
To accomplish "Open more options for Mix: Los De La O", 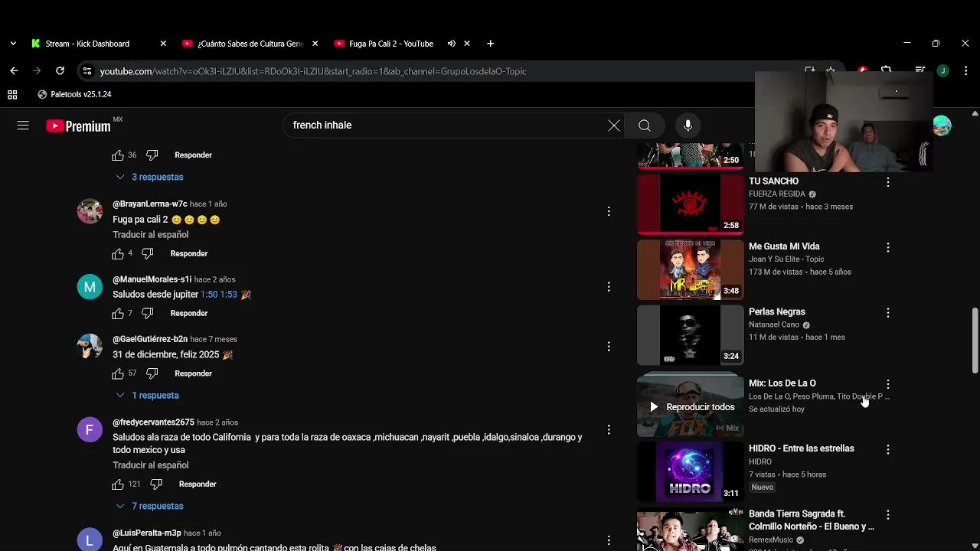I will (x=888, y=383).
